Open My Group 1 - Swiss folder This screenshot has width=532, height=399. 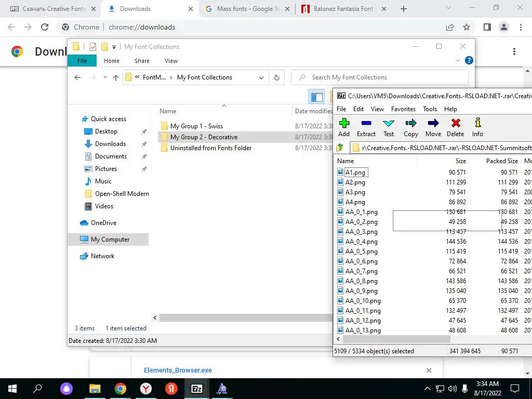tap(196, 126)
